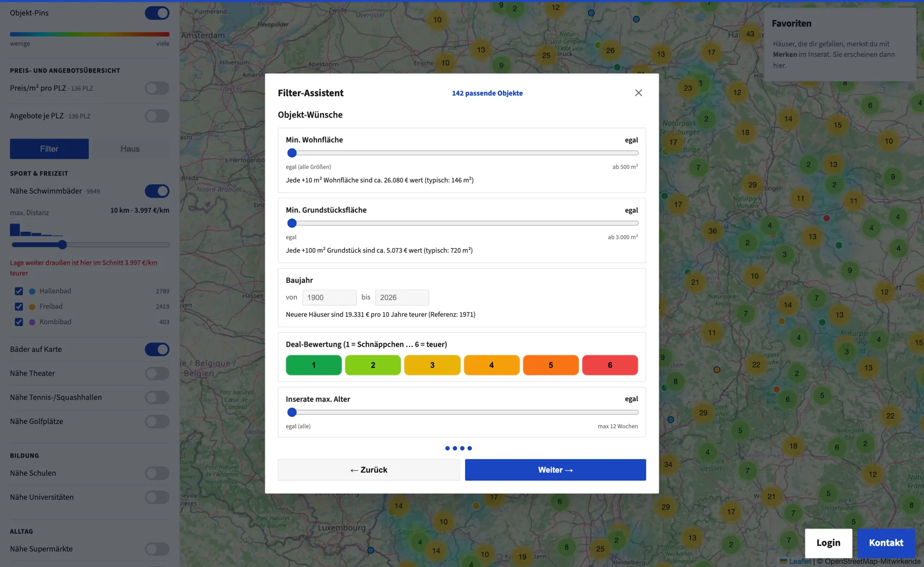
Task: Enable Nähe Supermärkte toggle
Action: [157, 549]
